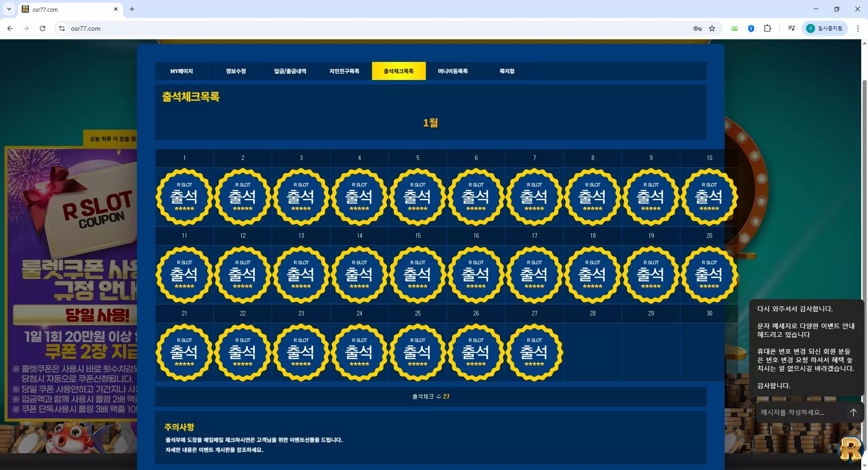868x470 pixels.
Task: Open the Chrome three-dot menu
Action: point(858,28)
